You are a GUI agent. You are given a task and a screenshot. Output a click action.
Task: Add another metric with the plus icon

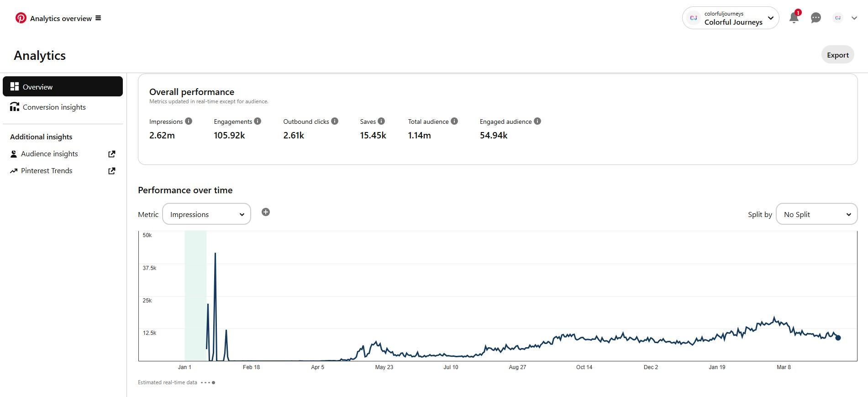point(266,212)
